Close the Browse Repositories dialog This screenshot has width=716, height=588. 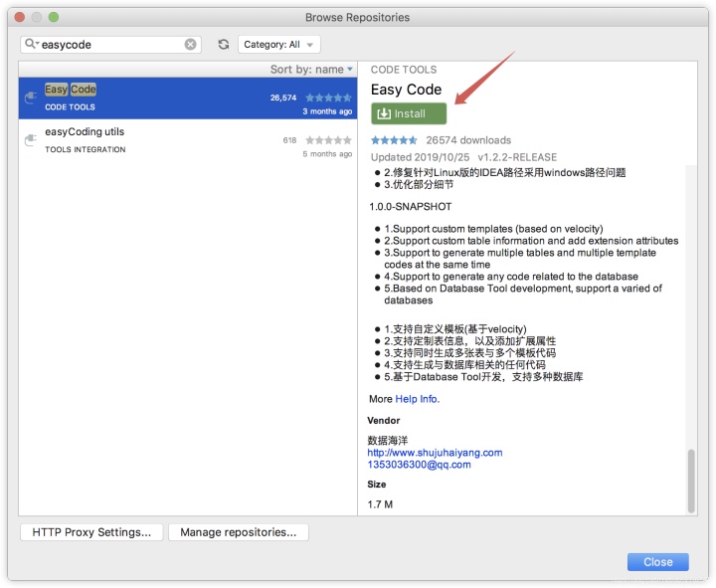coord(657,562)
